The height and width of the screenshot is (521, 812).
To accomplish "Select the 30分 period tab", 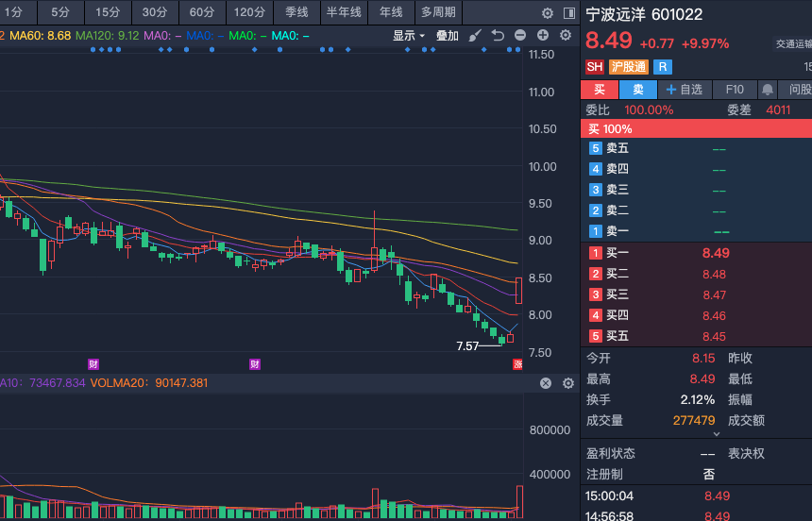I will [x=155, y=12].
